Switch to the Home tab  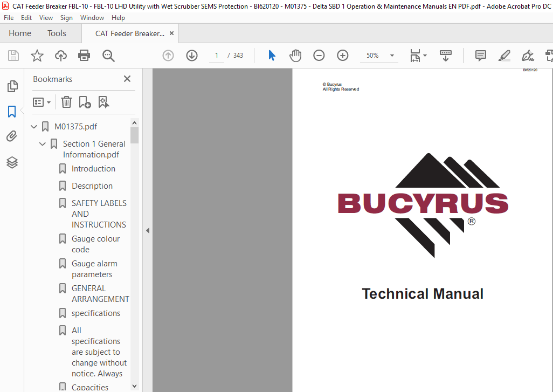tap(20, 33)
